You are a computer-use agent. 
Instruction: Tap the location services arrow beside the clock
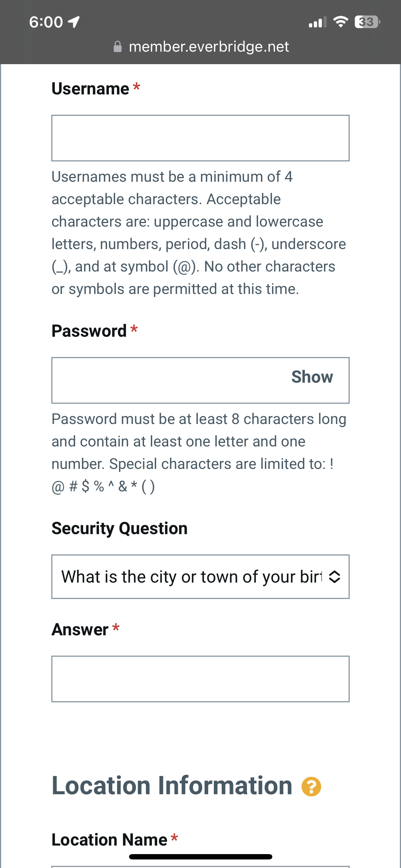click(73, 22)
